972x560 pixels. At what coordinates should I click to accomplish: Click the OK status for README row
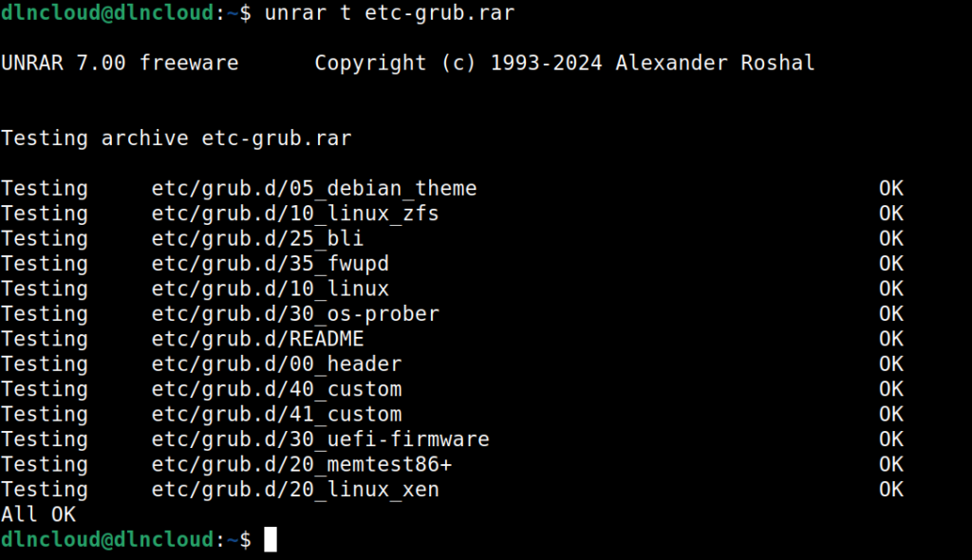(x=890, y=339)
